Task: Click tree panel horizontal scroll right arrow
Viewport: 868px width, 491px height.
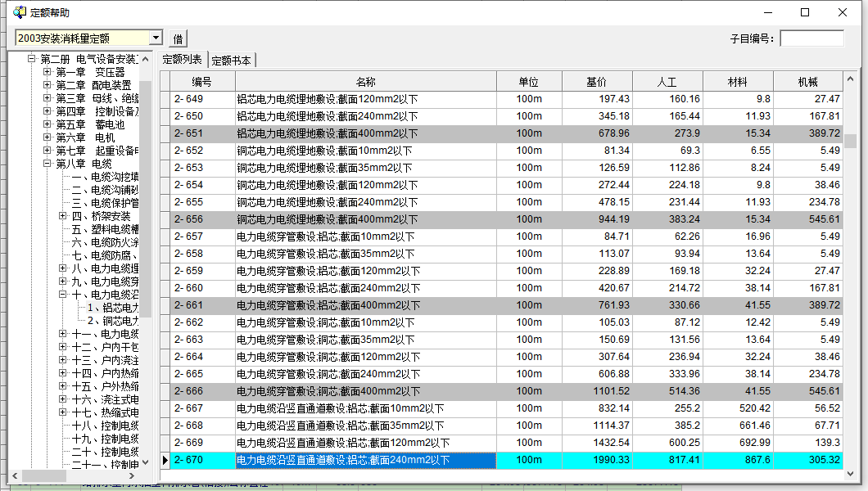Action: click(132, 475)
